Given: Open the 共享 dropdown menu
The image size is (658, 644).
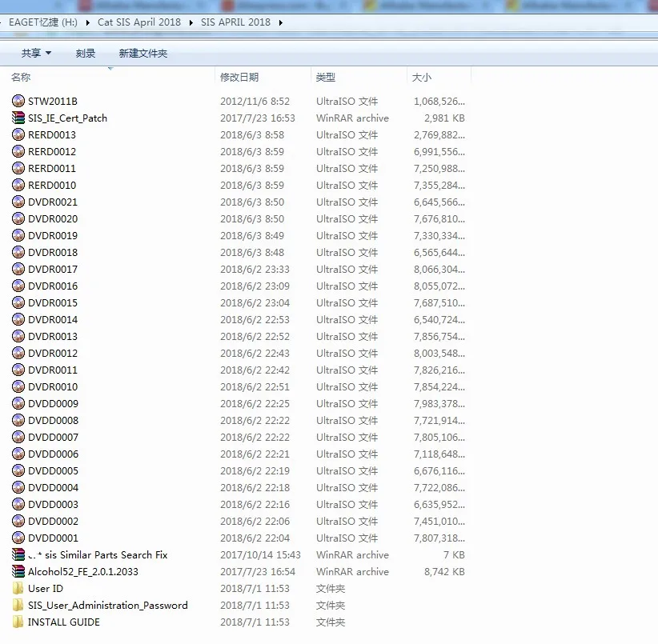Looking at the screenshot, I should tap(37, 53).
